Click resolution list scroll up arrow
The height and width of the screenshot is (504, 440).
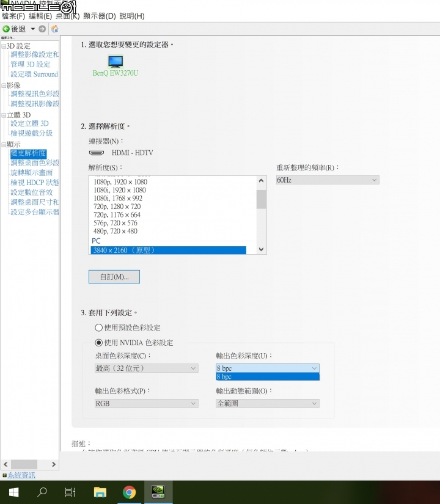click(x=261, y=181)
